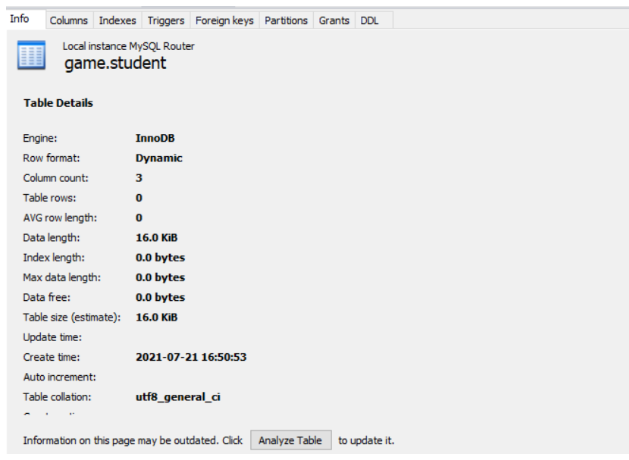Image resolution: width=629 pixels, height=460 pixels.
Task: Go to the Triggers tab
Action: click(x=165, y=20)
